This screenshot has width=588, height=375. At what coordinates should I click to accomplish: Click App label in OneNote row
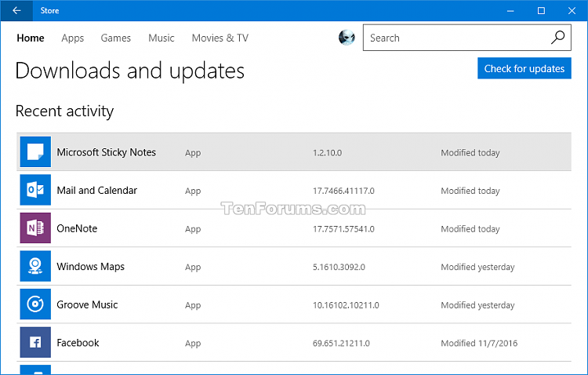[x=193, y=229]
